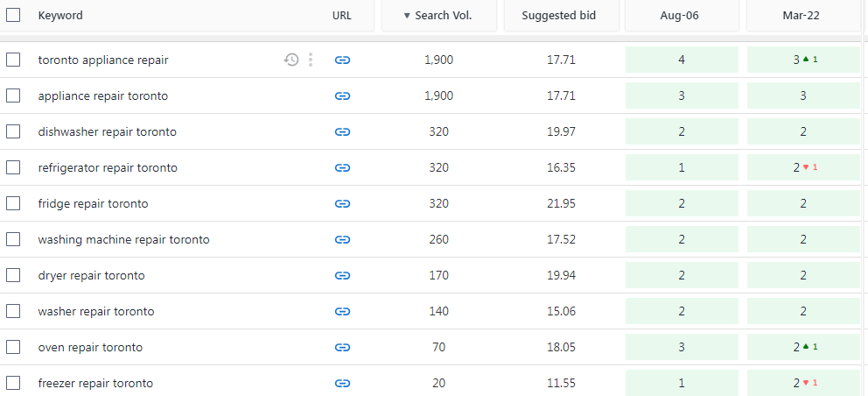Image resolution: width=868 pixels, height=396 pixels.
Task: Select the washer repair toronto row checkbox
Action: [x=13, y=311]
